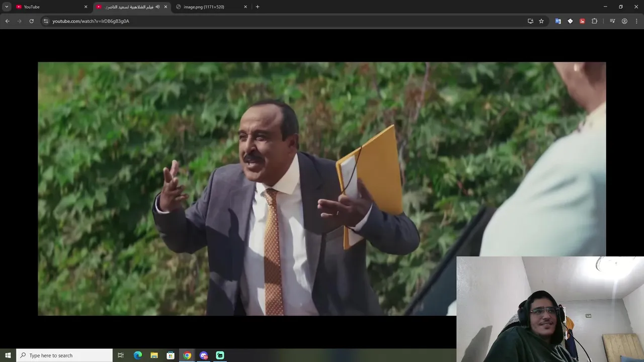Close the first YouTube tab

[x=86, y=7]
